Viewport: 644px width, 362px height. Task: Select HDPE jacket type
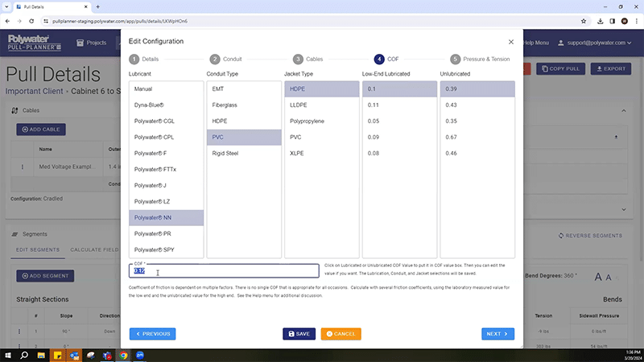coord(322,89)
